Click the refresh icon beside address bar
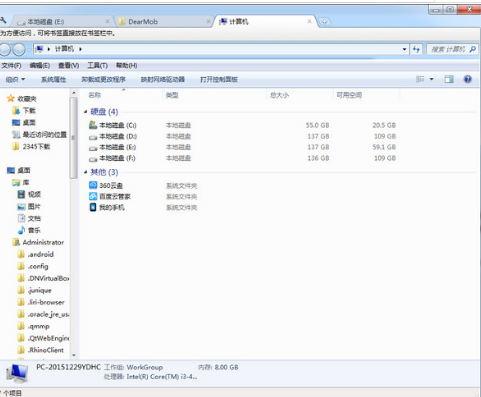481x397 pixels. click(x=416, y=49)
